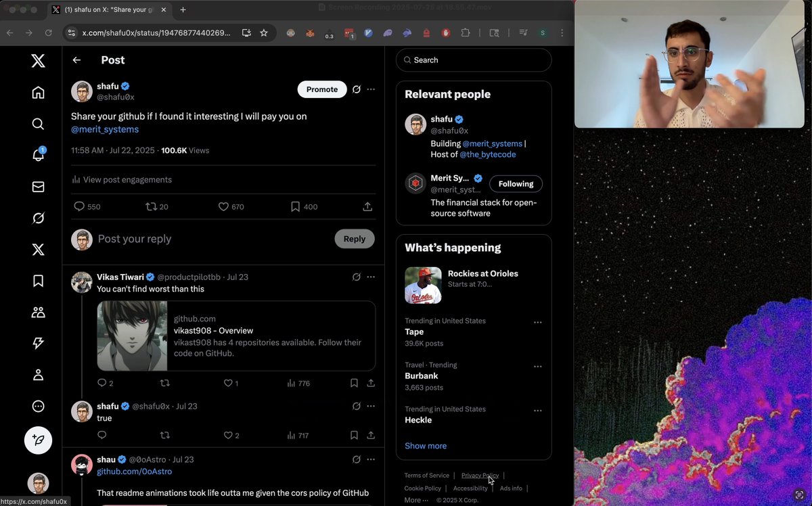Open Privacy Policy footer link
Image resolution: width=812 pixels, height=506 pixels.
pyautogui.click(x=480, y=476)
